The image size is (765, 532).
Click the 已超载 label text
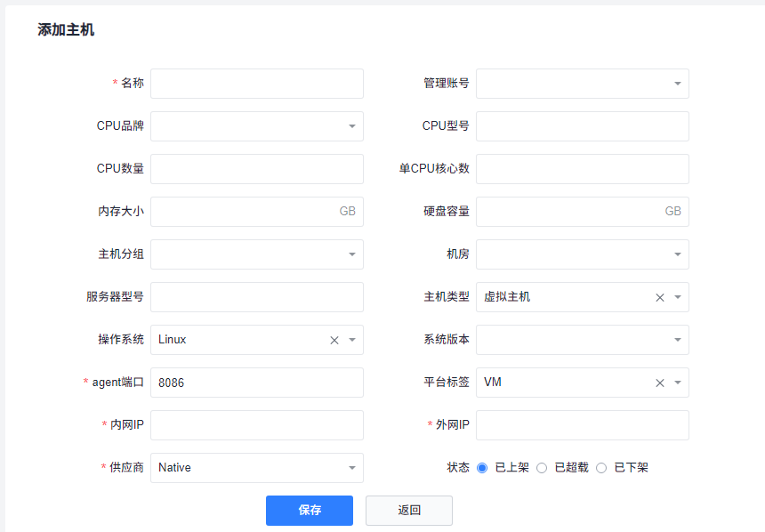[571, 468]
